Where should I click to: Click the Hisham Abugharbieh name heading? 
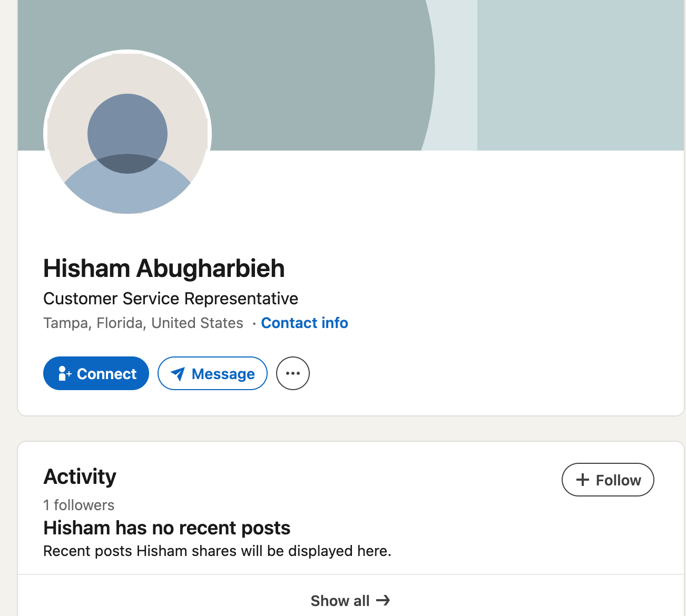tap(164, 269)
